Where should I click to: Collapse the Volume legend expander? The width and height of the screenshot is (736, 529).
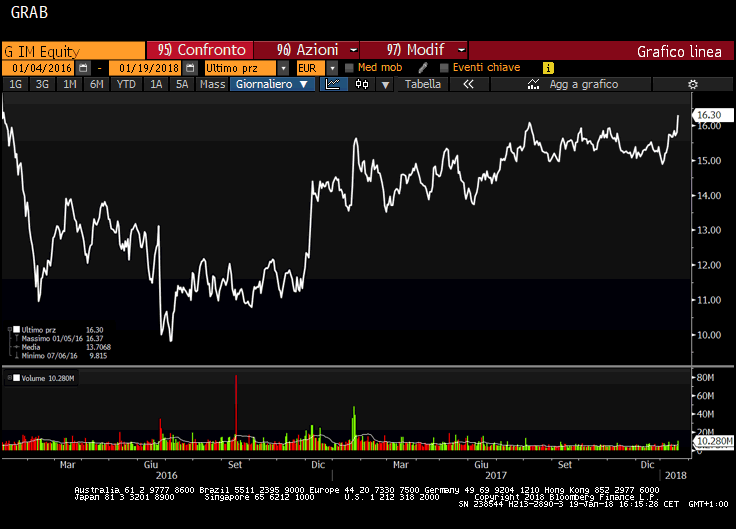point(9,378)
